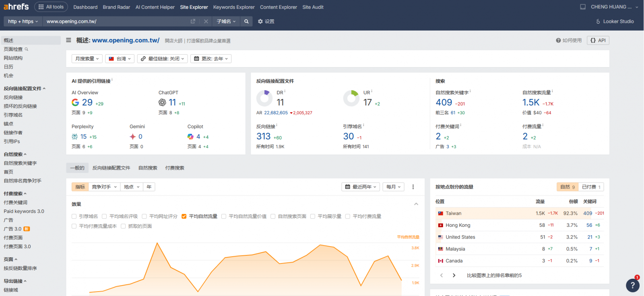Viewport: 644px width, 296px height.
Task: Check the 自然搜索页面 checkbox
Action: click(x=273, y=216)
